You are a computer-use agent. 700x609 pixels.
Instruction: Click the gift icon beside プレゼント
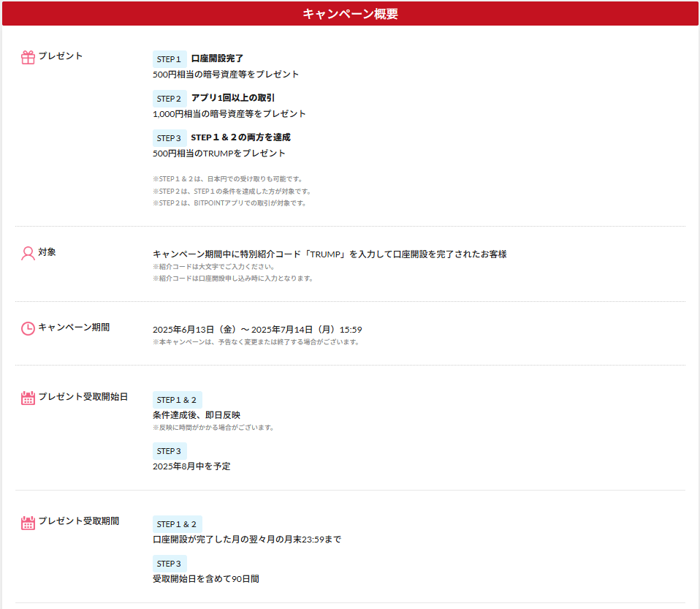(28, 57)
